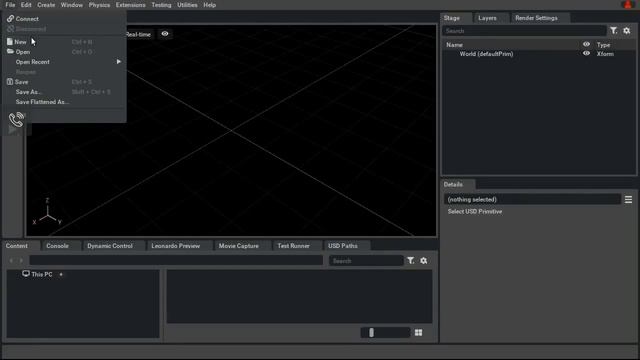Click the Connect link icon in File menu
The width and height of the screenshot is (640, 360).
(11, 18)
